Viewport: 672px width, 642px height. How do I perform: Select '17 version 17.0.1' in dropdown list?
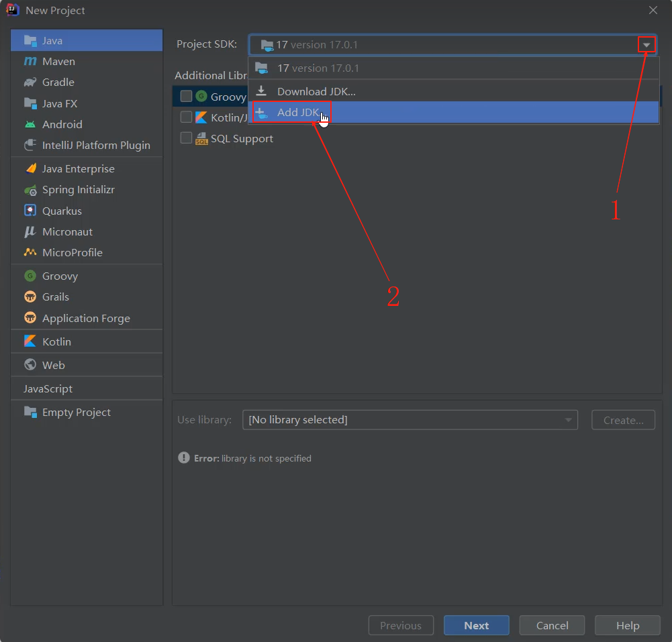(x=453, y=68)
